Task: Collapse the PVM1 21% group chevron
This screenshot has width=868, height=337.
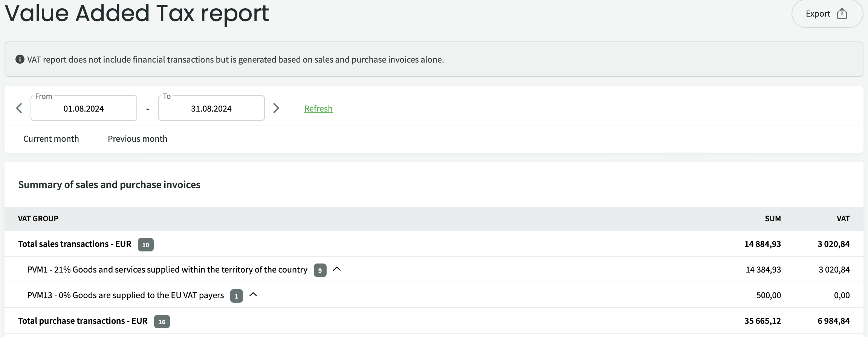Action: tap(337, 269)
